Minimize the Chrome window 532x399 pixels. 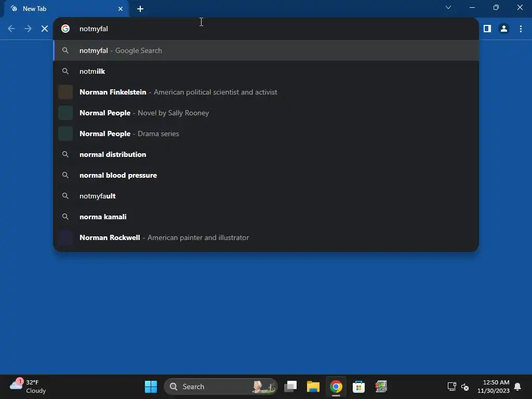472,7
